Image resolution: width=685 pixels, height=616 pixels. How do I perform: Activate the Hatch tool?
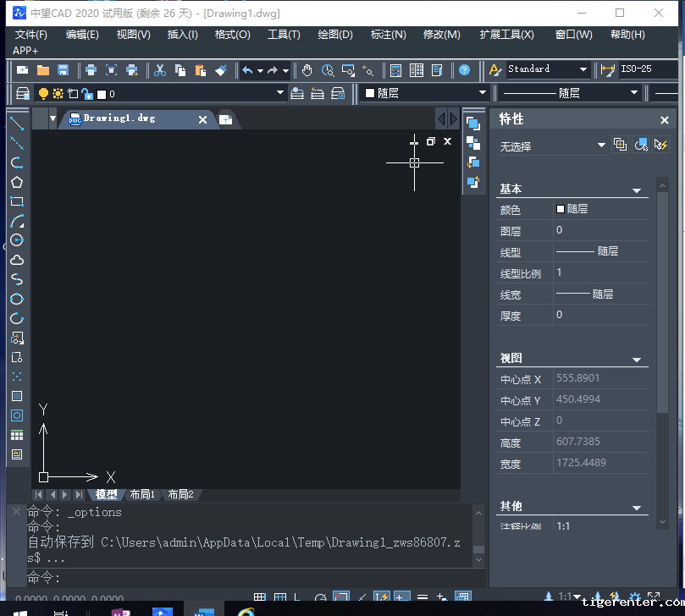16,396
